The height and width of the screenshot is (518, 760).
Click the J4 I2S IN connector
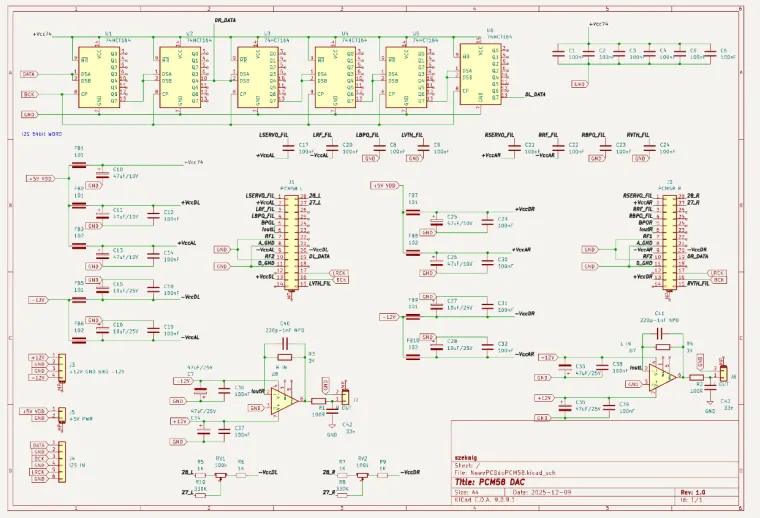pyautogui.click(x=62, y=461)
